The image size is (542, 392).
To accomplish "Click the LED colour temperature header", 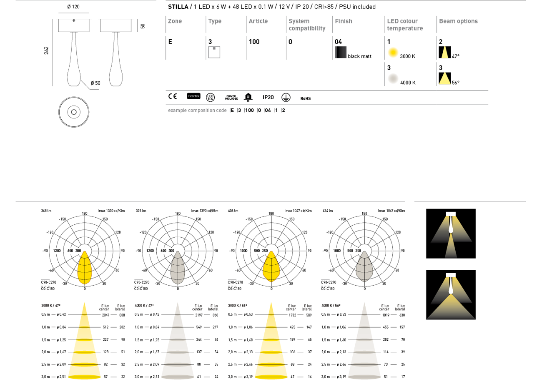I will point(405,25).
